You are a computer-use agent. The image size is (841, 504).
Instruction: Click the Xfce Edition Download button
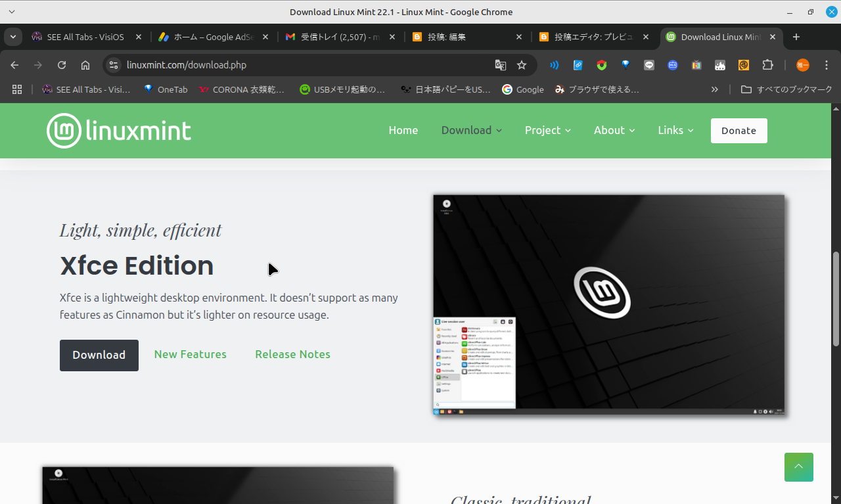coord(99,355)
